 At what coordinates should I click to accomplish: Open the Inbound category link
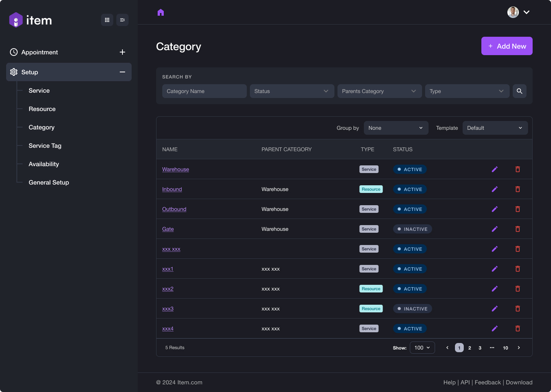coord(172,189)
